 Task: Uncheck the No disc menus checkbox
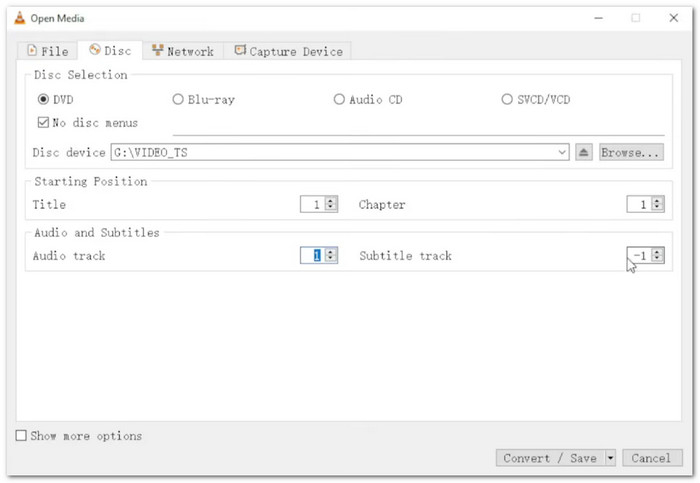click(43, 122)
